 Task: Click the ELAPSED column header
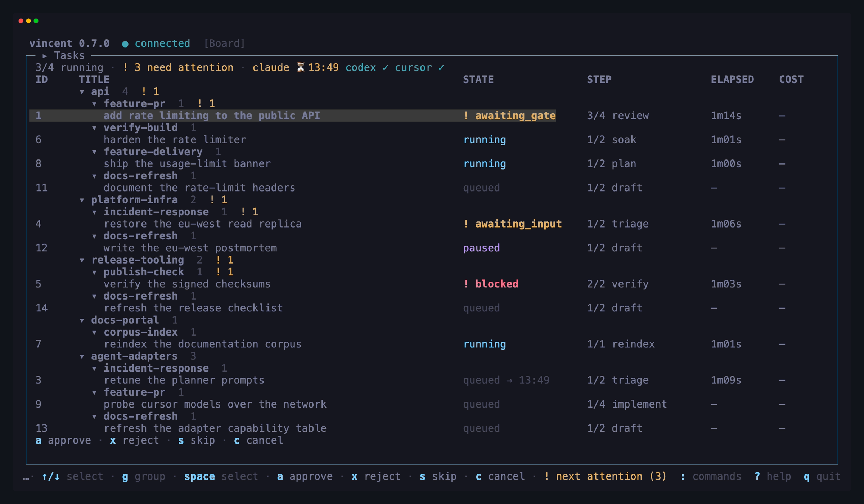(x=732, y=80)
